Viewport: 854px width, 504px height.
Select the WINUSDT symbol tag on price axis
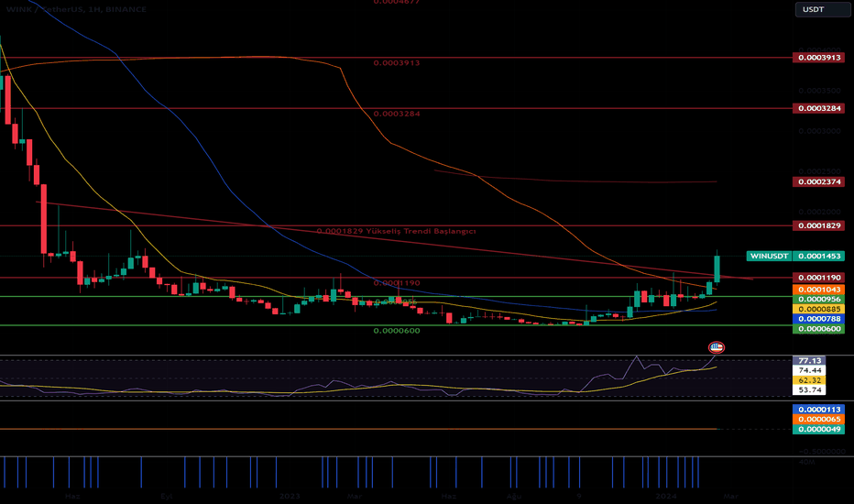pyautogui.click(x=769, y=256)
